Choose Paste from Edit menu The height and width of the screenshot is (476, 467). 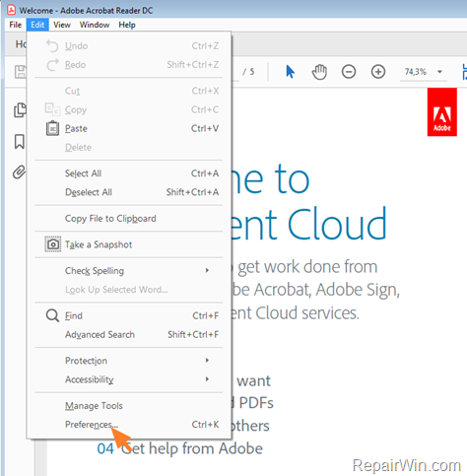pos(129,128)
